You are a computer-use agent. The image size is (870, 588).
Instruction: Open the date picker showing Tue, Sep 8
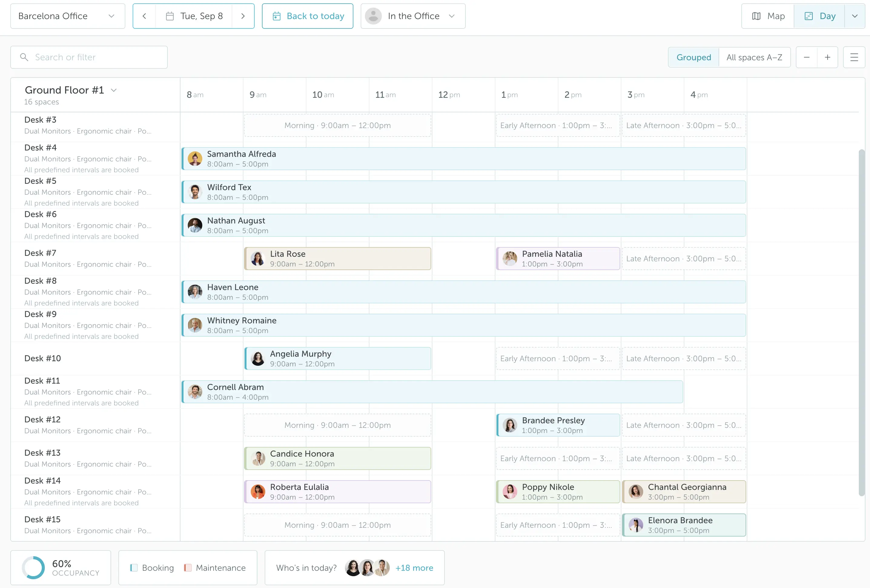(194, 16)
